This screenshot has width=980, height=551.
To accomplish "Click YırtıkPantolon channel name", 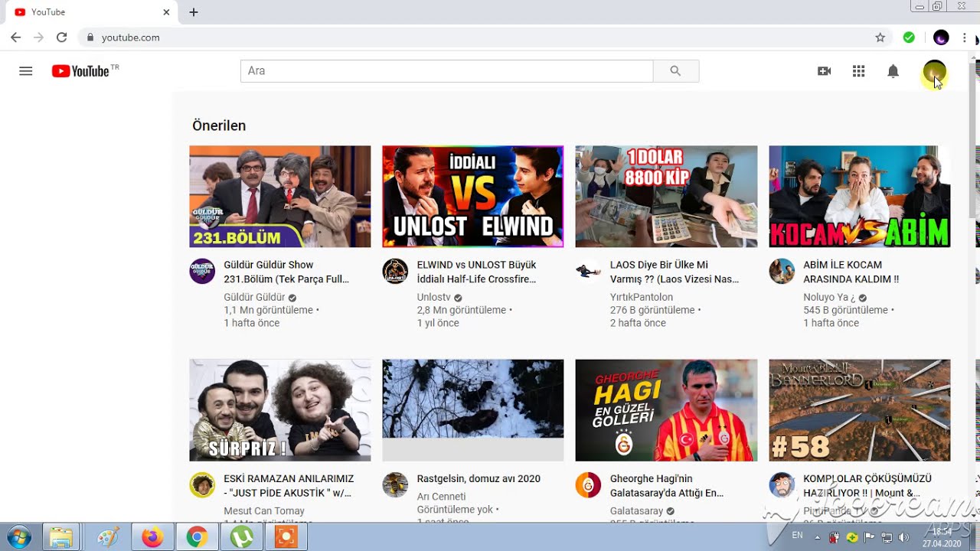I will point(642,297).
